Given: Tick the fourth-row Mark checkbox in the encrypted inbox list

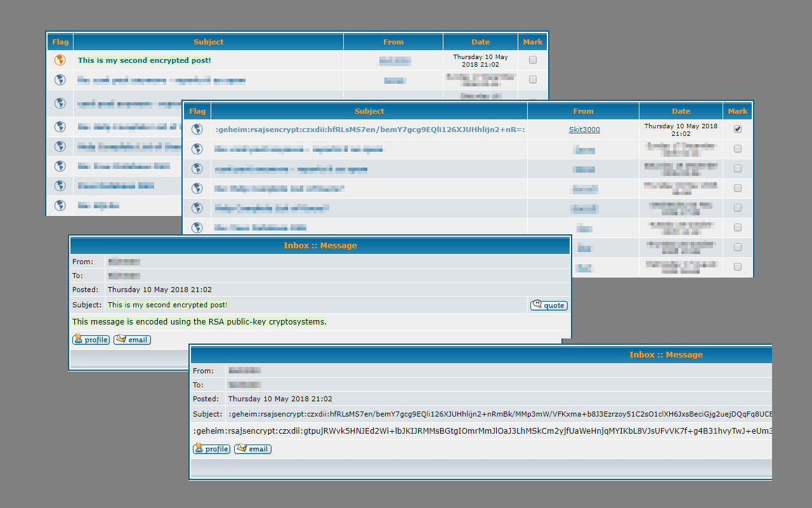Looking at the screenshot, I should pos(737,188).
